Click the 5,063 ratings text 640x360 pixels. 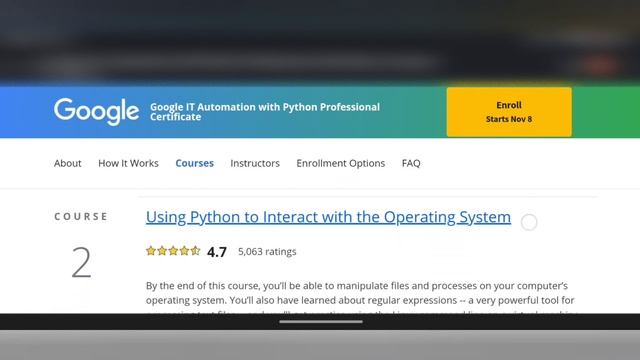coord(267,251)
